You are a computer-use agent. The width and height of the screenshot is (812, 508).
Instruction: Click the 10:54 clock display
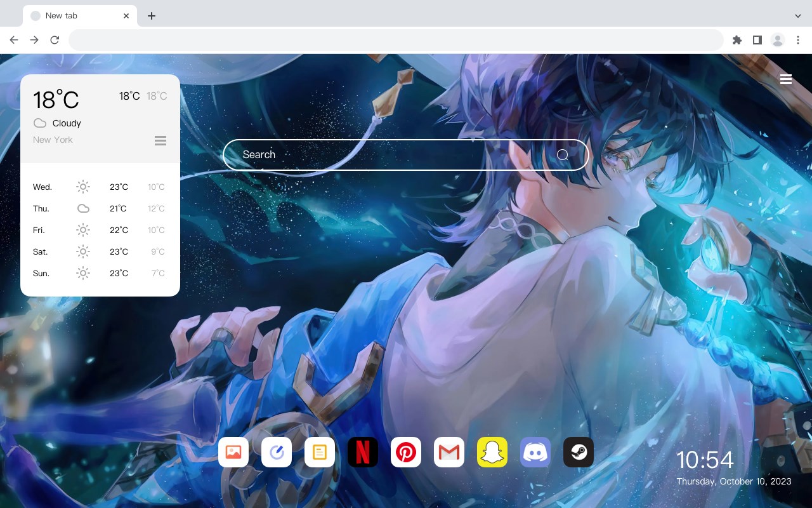(705, 460)
